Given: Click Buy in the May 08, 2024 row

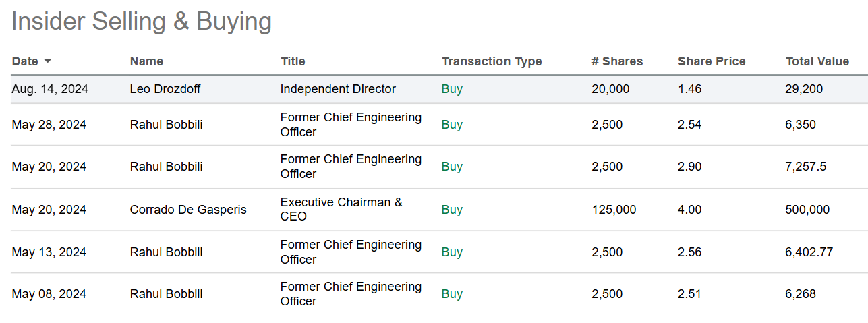Looking at the screenshot, I should tap(452, 294).
